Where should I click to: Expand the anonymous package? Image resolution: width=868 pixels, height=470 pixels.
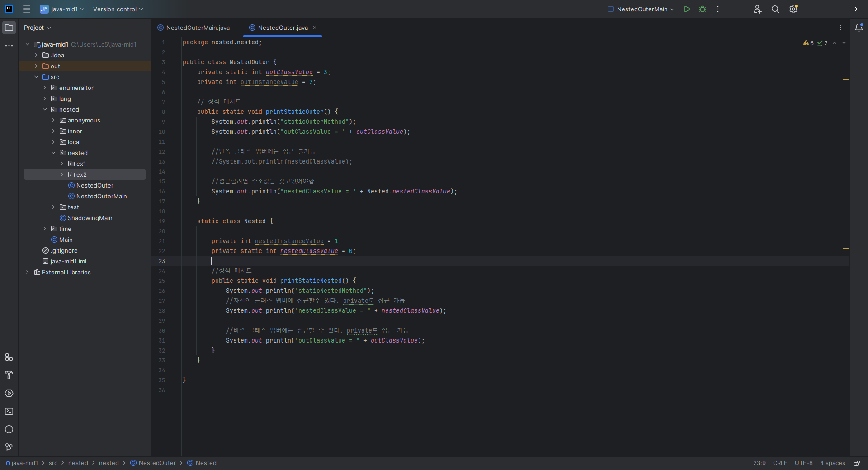coord(53,120)
